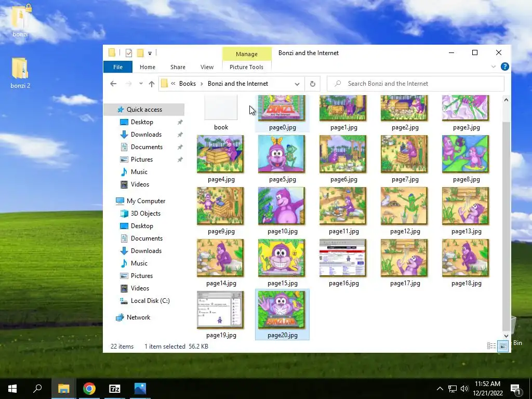532x399 pixels.
Task: Open taskbar Search magnifier
Action: 37,389
